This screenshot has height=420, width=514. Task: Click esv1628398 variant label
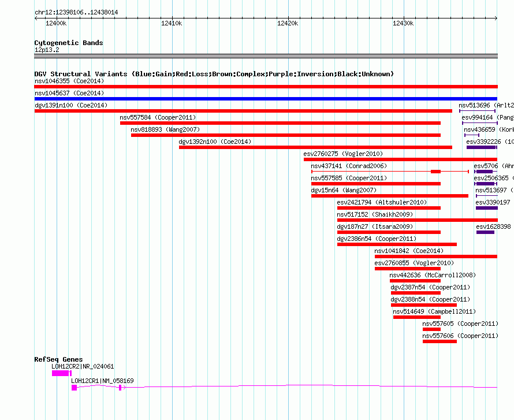493,226
